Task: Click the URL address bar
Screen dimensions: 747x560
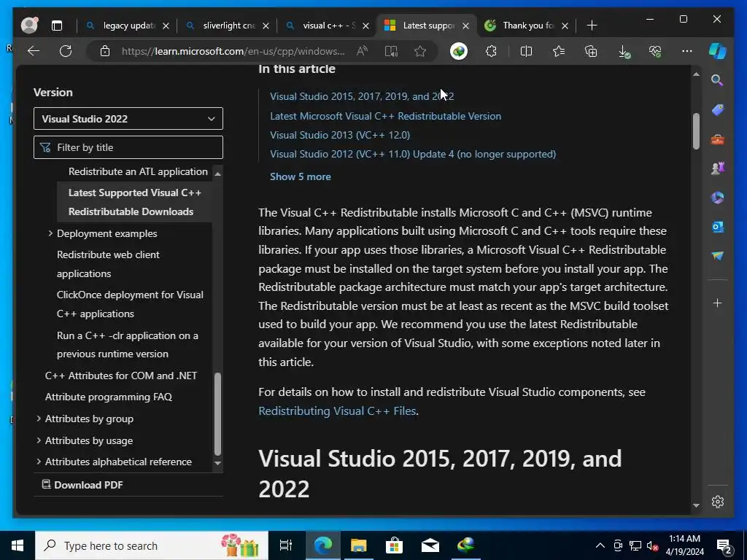Action: (233, 51)
